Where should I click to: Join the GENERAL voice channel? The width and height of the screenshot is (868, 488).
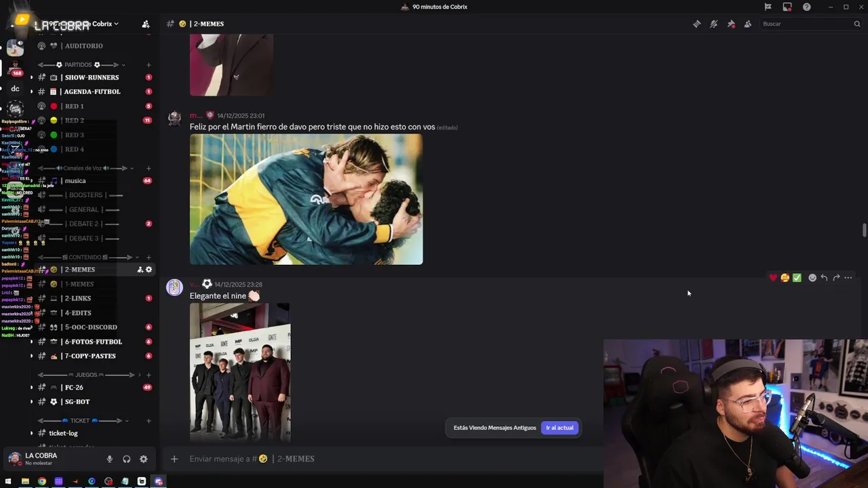pyautogui.click(x=84, y=209)
